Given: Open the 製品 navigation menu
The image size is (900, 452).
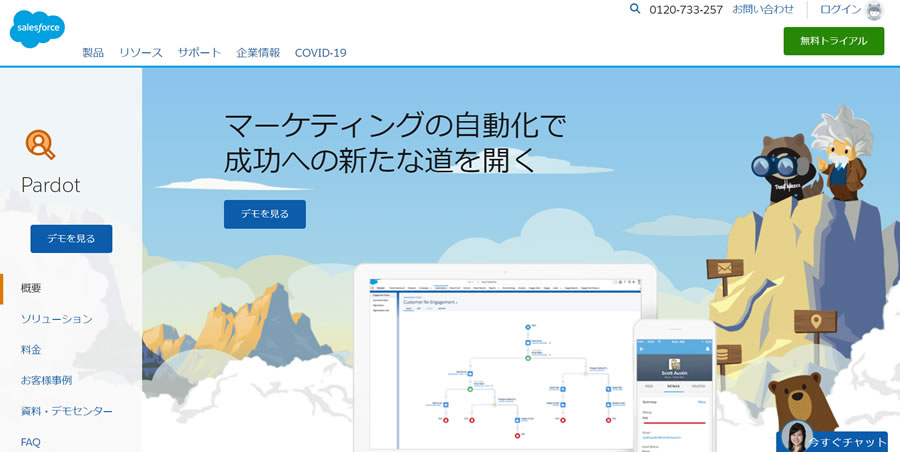Looking at the screenshot, I should coord(93,52).
